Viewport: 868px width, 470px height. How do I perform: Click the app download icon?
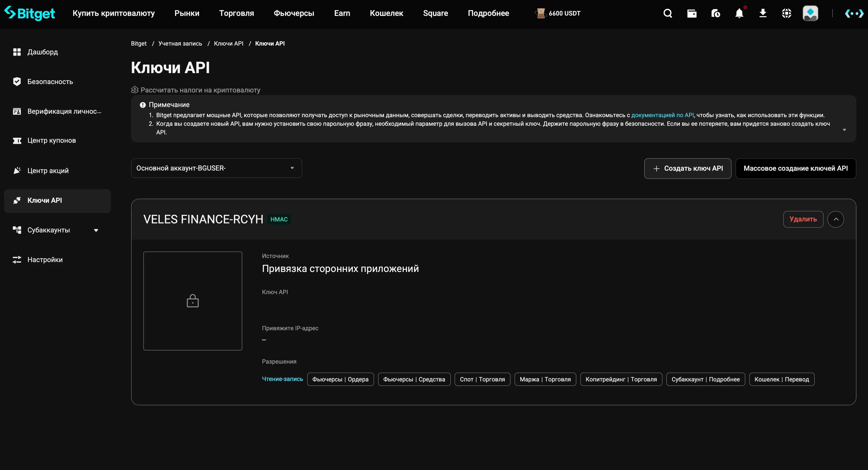coord(763,13)
